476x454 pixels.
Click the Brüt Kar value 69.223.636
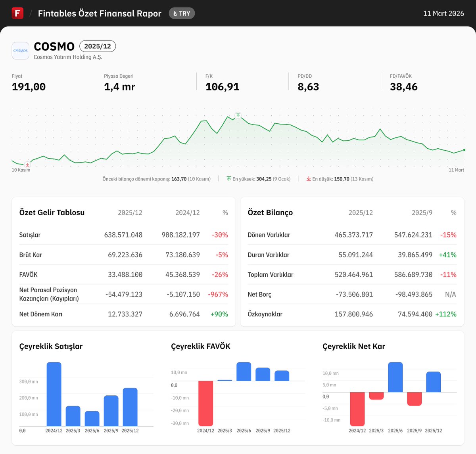125,255
